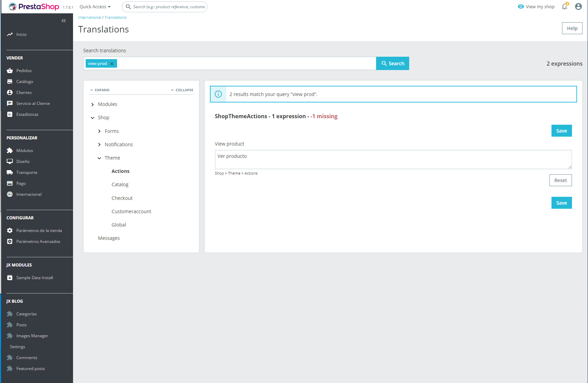Screen dimensions: 588x383
Task: Edit the 'Ver producto' translation textarea
Action: tap(393, 160)
